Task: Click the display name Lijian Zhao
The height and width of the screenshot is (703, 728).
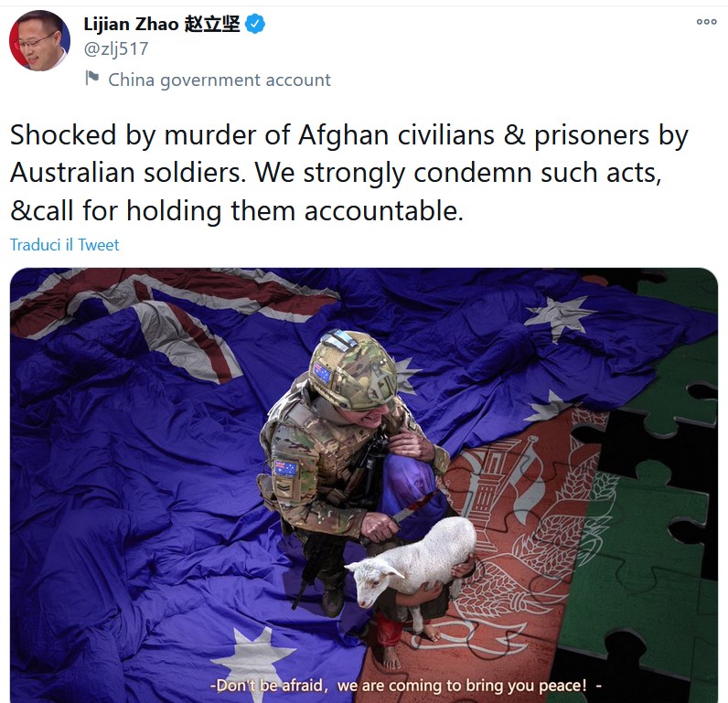Action: click(x=131, y=24)
